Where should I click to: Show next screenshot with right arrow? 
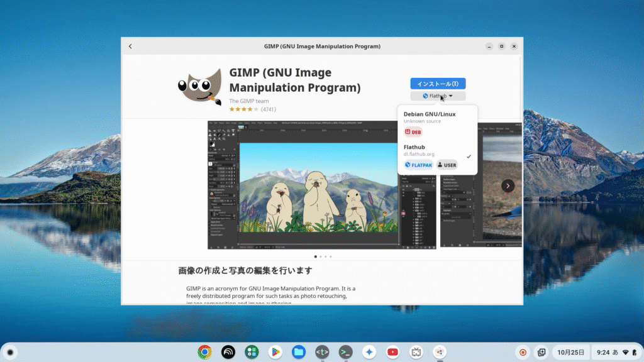click(508, 186)
